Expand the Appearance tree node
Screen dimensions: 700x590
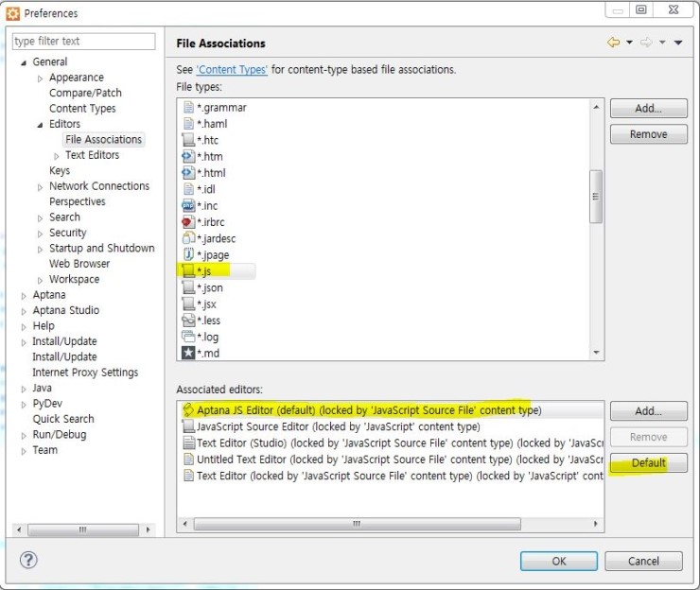(x=40, y=79)
